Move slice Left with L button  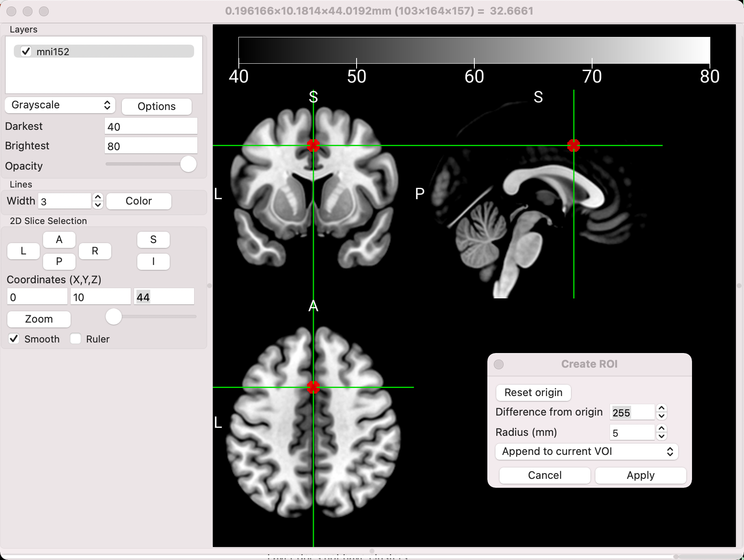point(24,251)
